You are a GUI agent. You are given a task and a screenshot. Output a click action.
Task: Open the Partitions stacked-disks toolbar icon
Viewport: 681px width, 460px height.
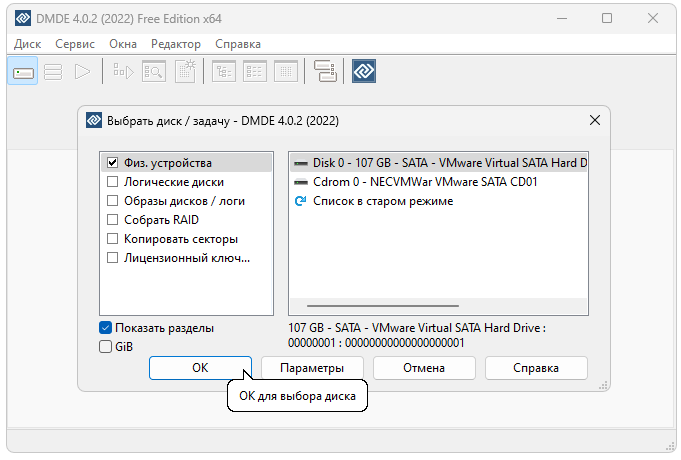tap(53, 72)
